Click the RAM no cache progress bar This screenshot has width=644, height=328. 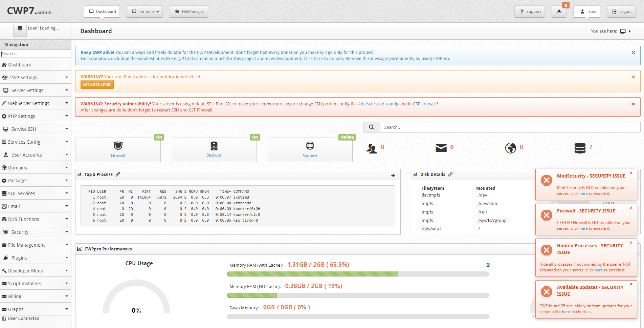click(x=358, y=295)
